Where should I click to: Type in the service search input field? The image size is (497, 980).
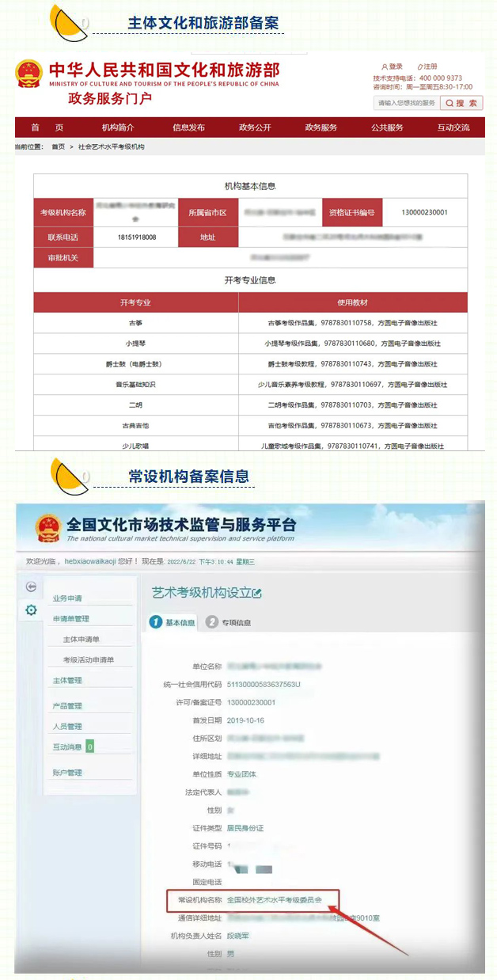[x=405, y=103]
